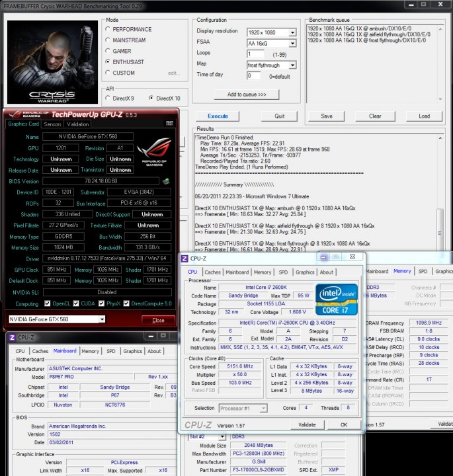Click the Crysis Warhead cover artwork
Viewport: 453px width, 476px height.
(52, 62)
